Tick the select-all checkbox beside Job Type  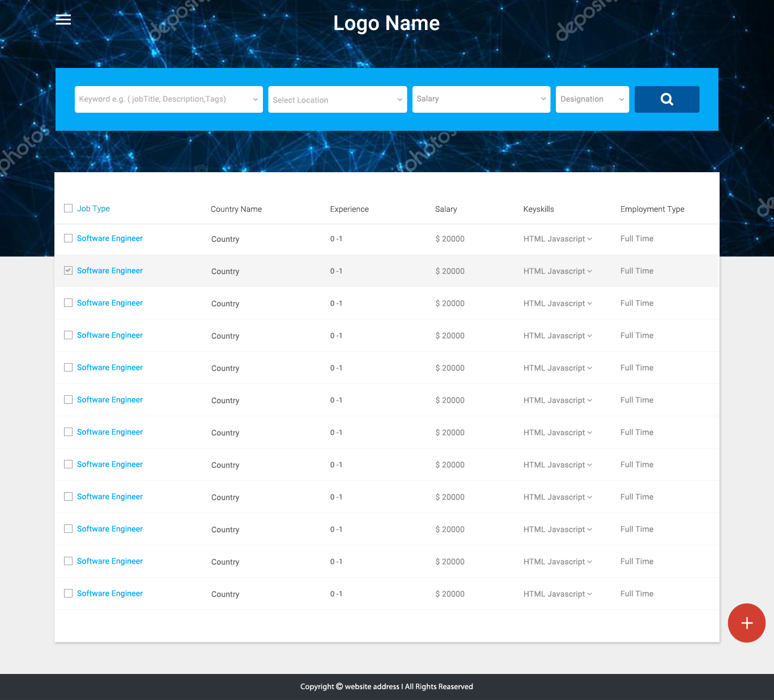tap(69, 208)
